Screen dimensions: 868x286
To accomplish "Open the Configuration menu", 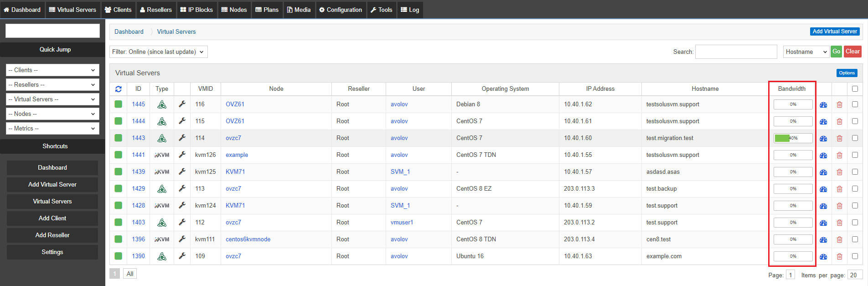I will (341, 10).
